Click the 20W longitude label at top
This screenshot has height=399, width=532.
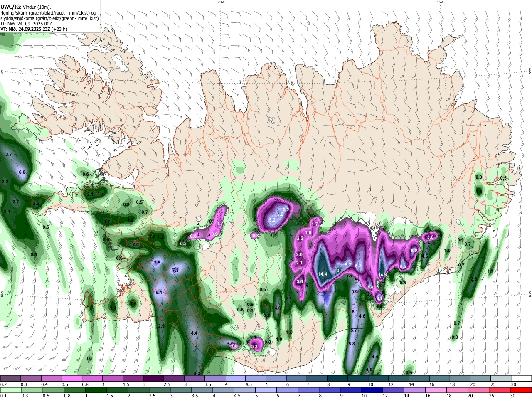coord(221,2)
